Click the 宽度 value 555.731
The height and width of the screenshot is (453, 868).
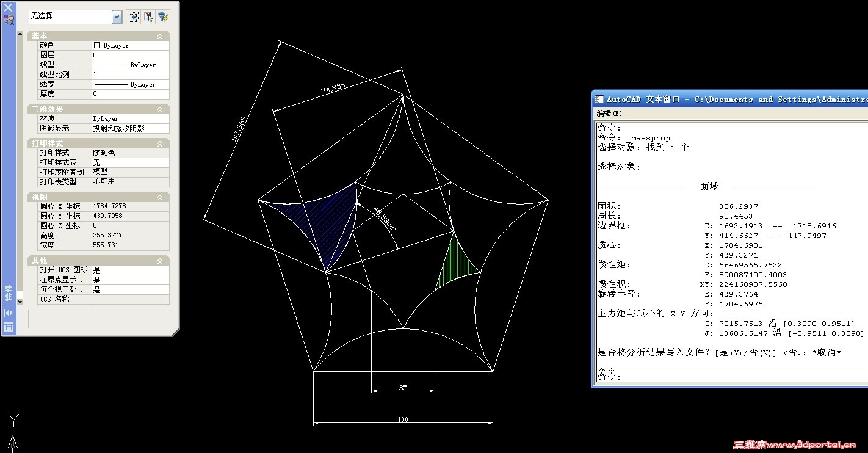pos(131,245)
